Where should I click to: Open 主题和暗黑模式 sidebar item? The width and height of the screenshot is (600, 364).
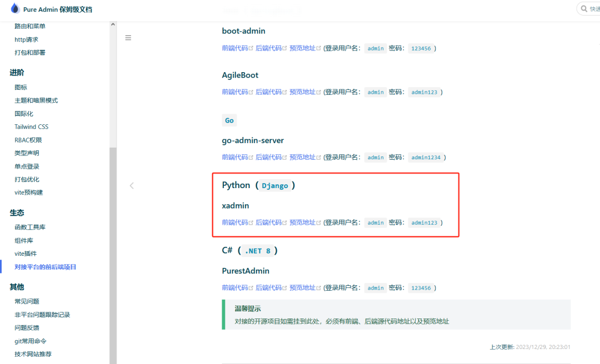36,100
